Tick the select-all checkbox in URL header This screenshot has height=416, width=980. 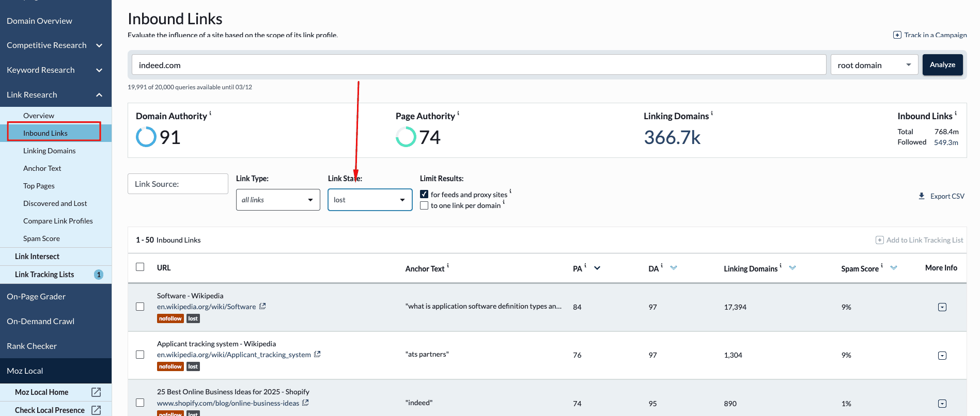tap(140, 267)
